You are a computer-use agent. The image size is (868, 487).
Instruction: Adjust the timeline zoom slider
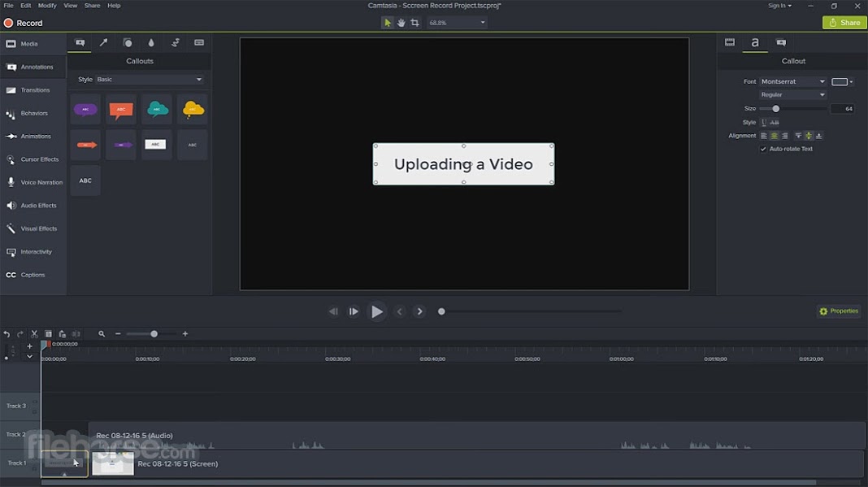pyautogui.click(x=154, y=334)
